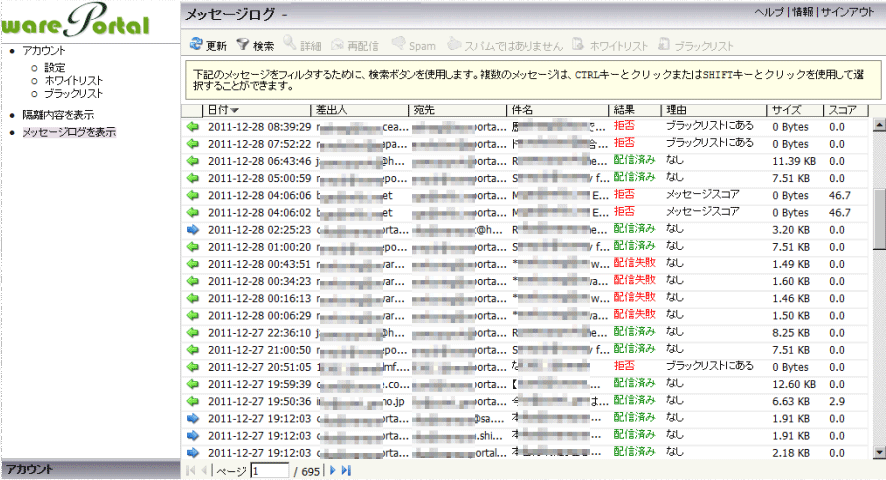Click the 再配信 redeliver toolbar icon
Viewport: 886px width, 480px height.
click(x=340, y=46)
